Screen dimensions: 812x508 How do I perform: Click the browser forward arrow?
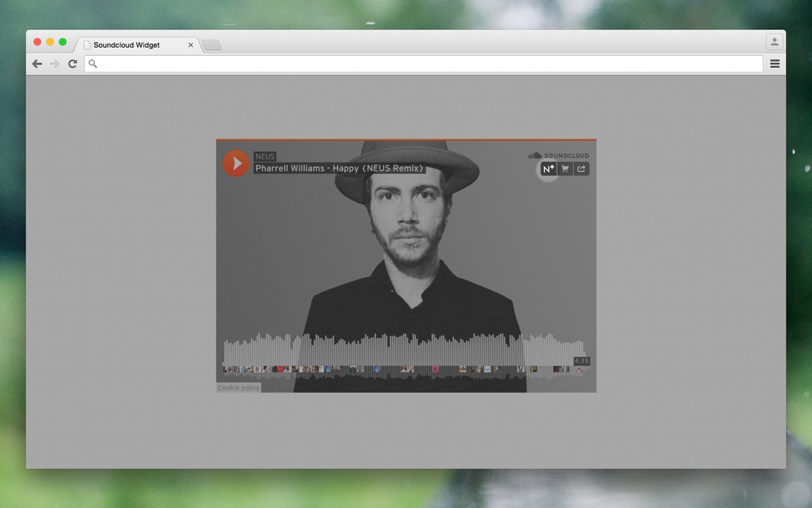pyautogui.click(x=55, y=63)
